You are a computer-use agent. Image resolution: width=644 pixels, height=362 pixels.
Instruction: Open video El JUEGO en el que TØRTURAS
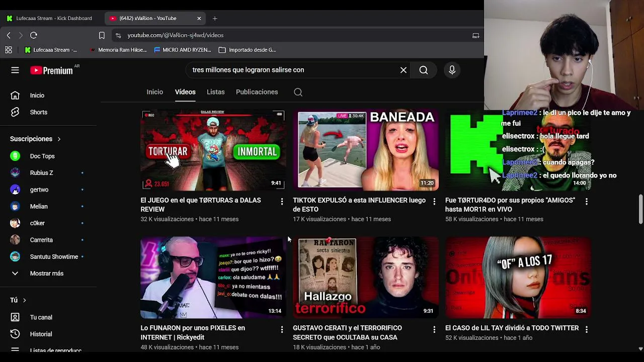(x=201, y=205)
